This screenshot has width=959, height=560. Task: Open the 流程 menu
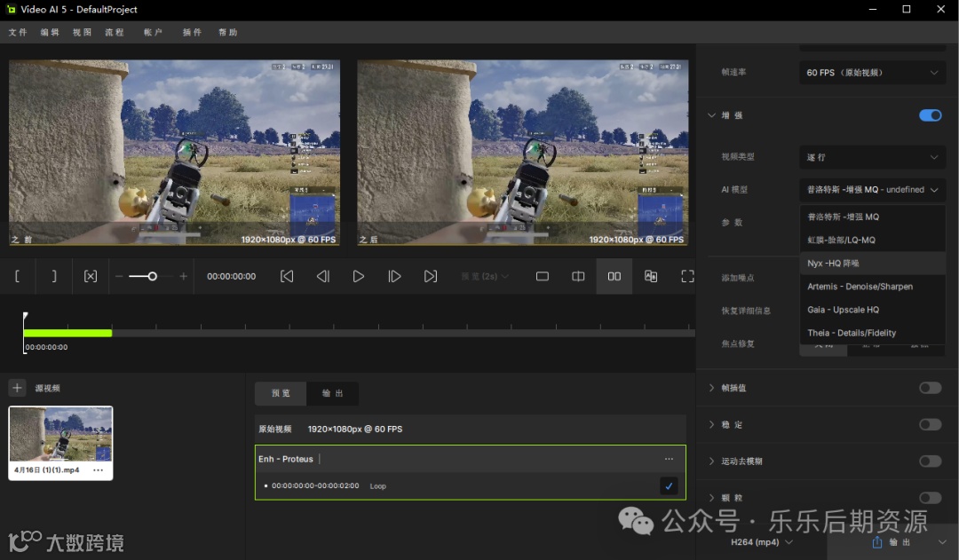point(115,32)
